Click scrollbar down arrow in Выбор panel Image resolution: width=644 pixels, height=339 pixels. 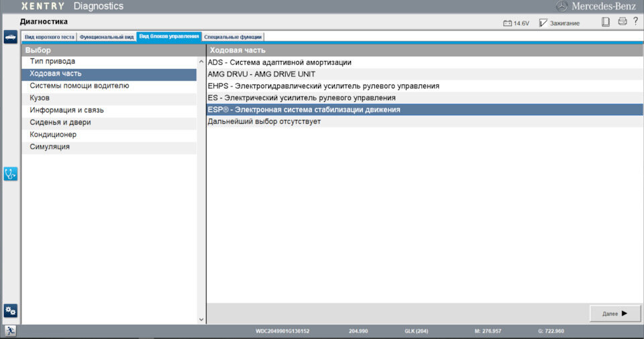coord(201,320)
